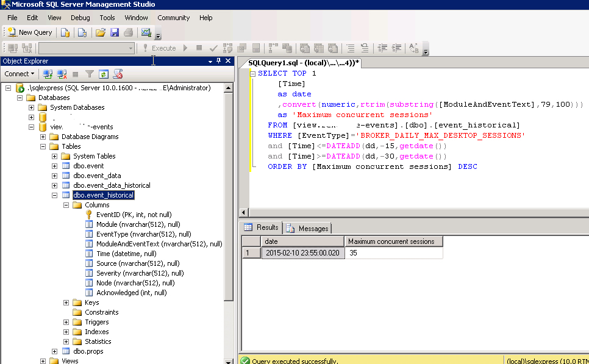The image size is (589, 364).
Task: Click the Comment out selected lines icon
Action: (x=351, y=48)
